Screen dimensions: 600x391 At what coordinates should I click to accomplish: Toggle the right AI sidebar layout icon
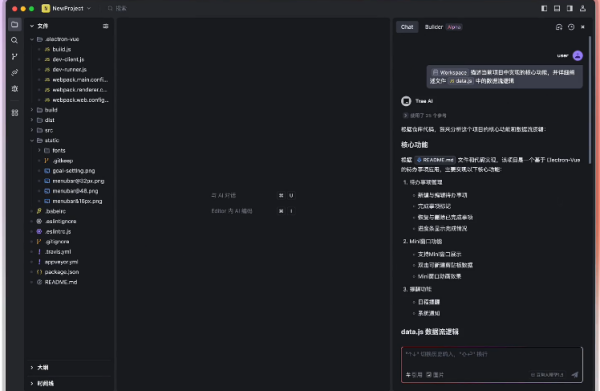click(x=570, y=8)
